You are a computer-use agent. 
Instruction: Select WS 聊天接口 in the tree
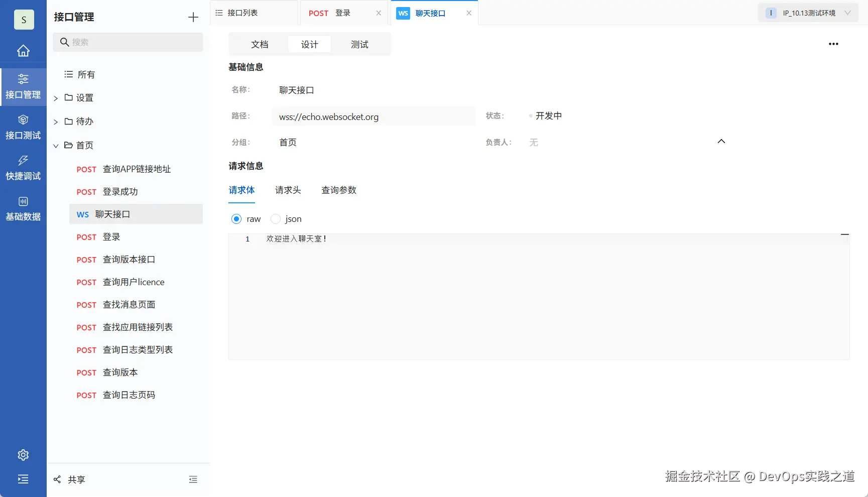click(x=136, y=214)
